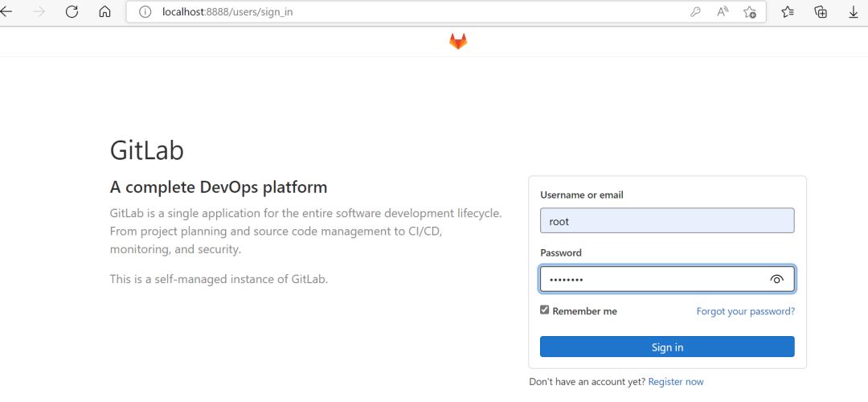The height and width of the screenshot is (402, 868).
Task: Show password using the eye icon
Action: point(776,279)
